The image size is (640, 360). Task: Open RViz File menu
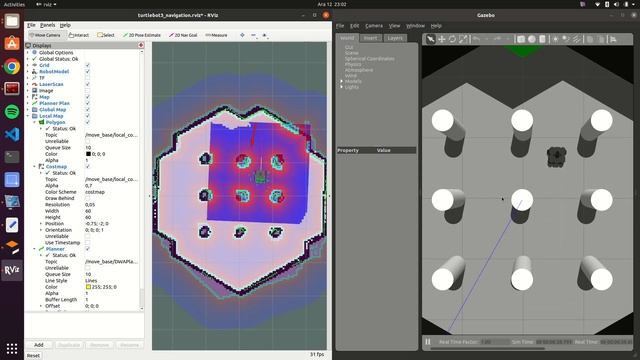[x=31, y=25]
